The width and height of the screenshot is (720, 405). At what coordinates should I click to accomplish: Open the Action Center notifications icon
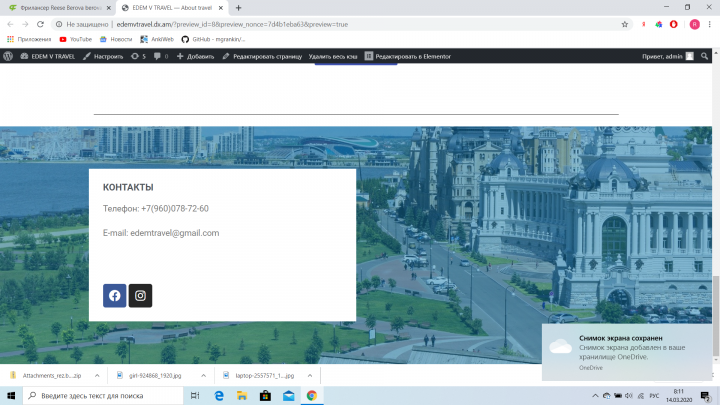706,395
